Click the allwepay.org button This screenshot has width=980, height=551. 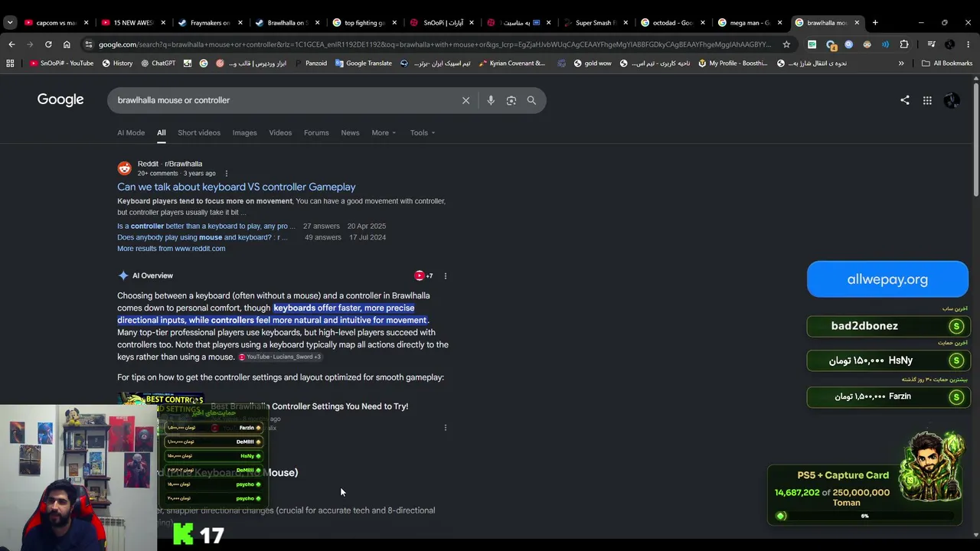(x=887, y=279)
